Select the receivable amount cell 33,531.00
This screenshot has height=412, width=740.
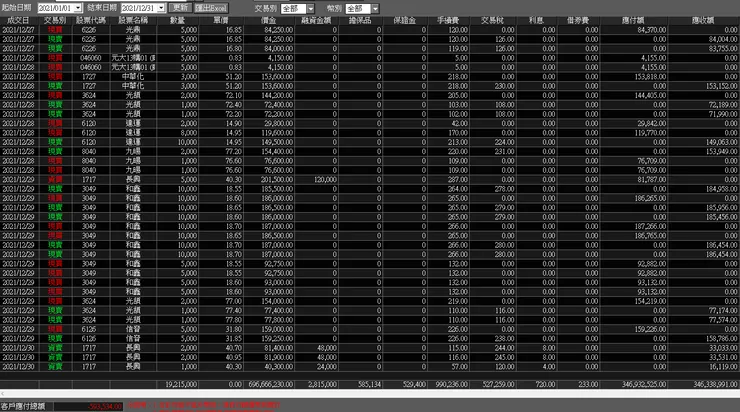click(x=704, y=357)
